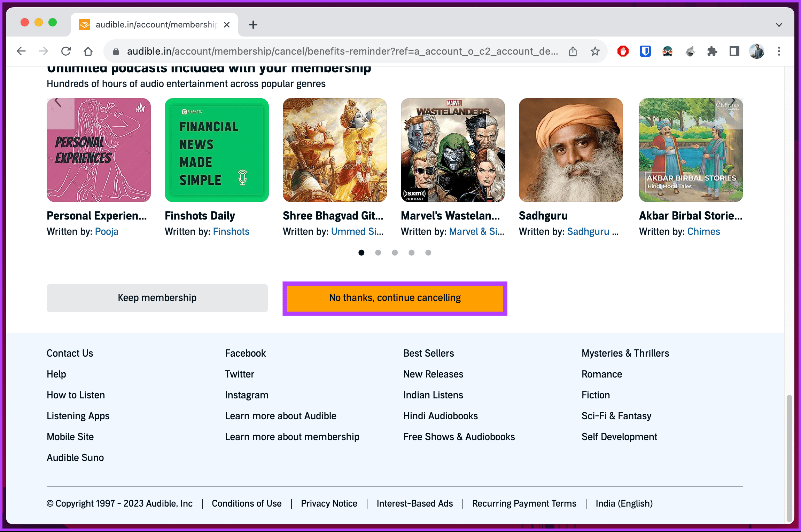Bookmark this page with the star icon
801x532 pixels.
[595, 51]
